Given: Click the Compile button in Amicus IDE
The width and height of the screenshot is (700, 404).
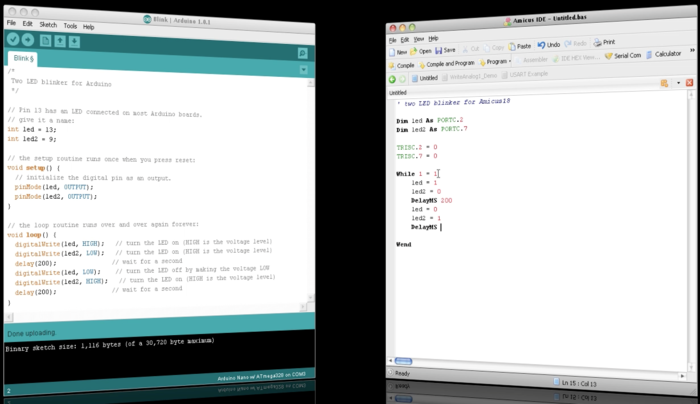Looking at the screenshot, I should 401,66.
